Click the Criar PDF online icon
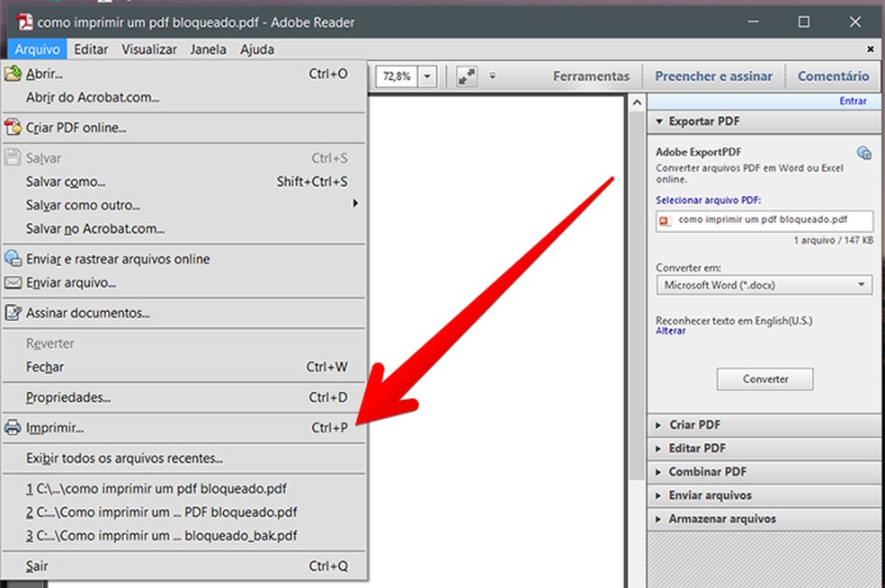The width and height of the screenshot is (885, 588). (x=13, y=128)
